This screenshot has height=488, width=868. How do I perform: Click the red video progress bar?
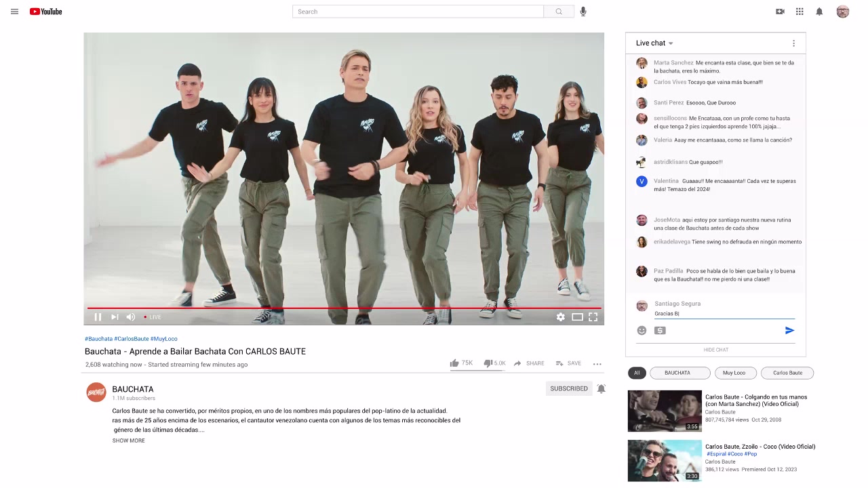(344, 308)
